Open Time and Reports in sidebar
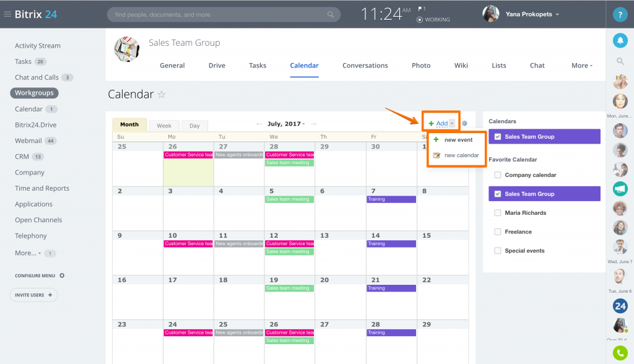The image size is (634, 364). point(42,188)
